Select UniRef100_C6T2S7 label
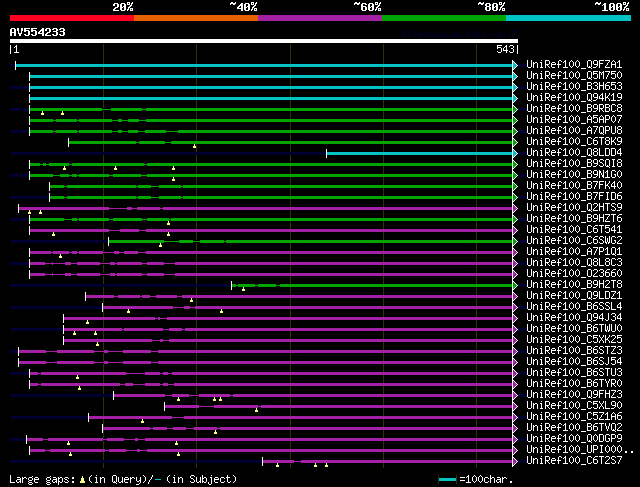 tap(574, 461)
